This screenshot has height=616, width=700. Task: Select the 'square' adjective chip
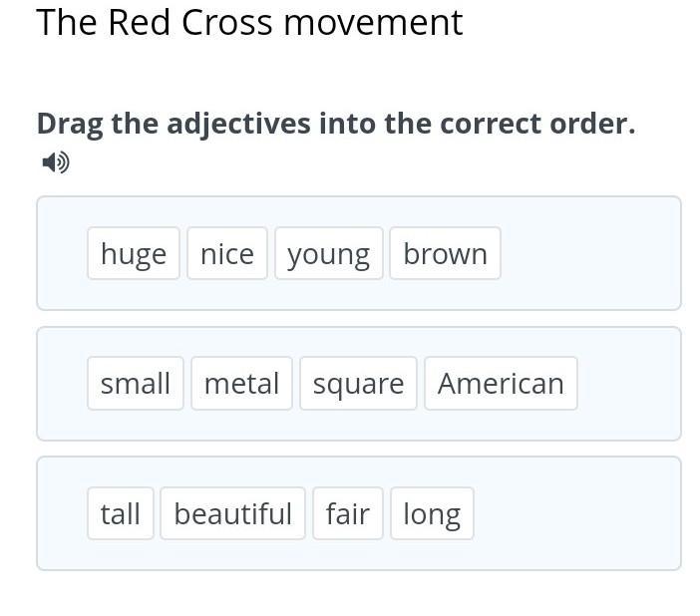(x=358, y=384)
